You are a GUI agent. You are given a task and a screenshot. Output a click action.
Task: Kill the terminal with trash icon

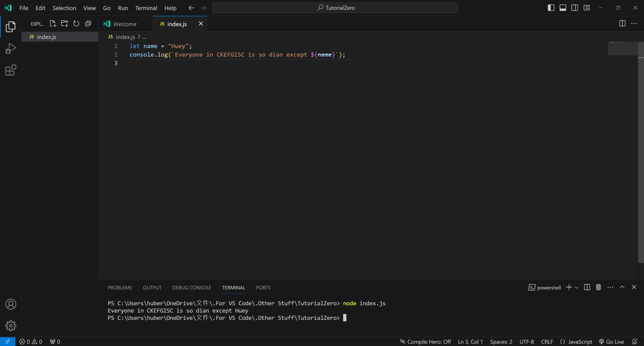[598, 287]
